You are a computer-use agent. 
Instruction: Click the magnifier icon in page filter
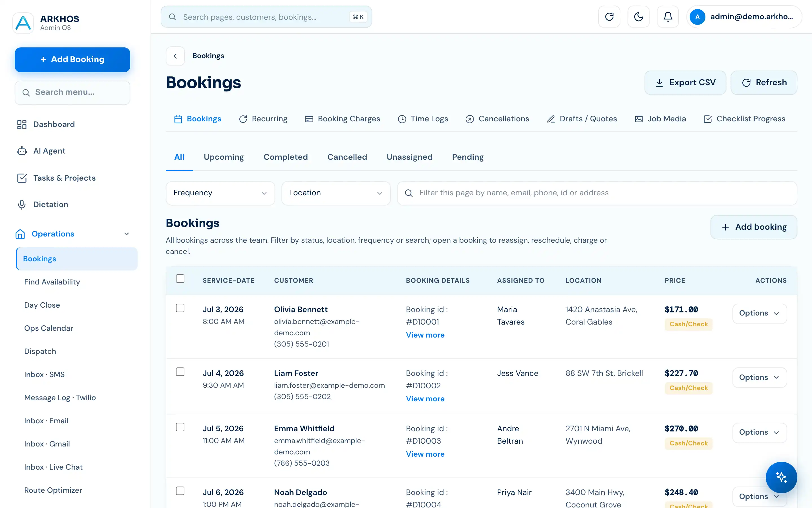(409, 193)
